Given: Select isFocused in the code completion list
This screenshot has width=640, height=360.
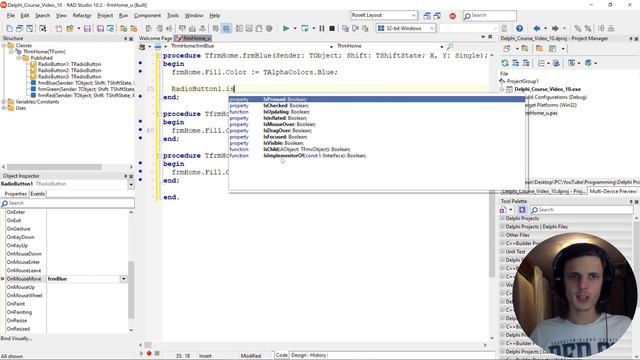Looking at the screenshot, I should point(376,137).
